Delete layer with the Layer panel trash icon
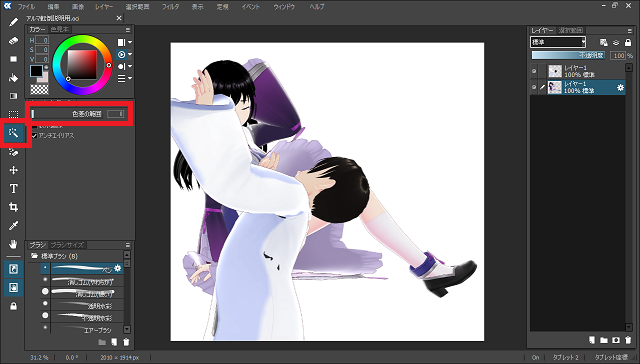640x364 pixels. point(628,340)
